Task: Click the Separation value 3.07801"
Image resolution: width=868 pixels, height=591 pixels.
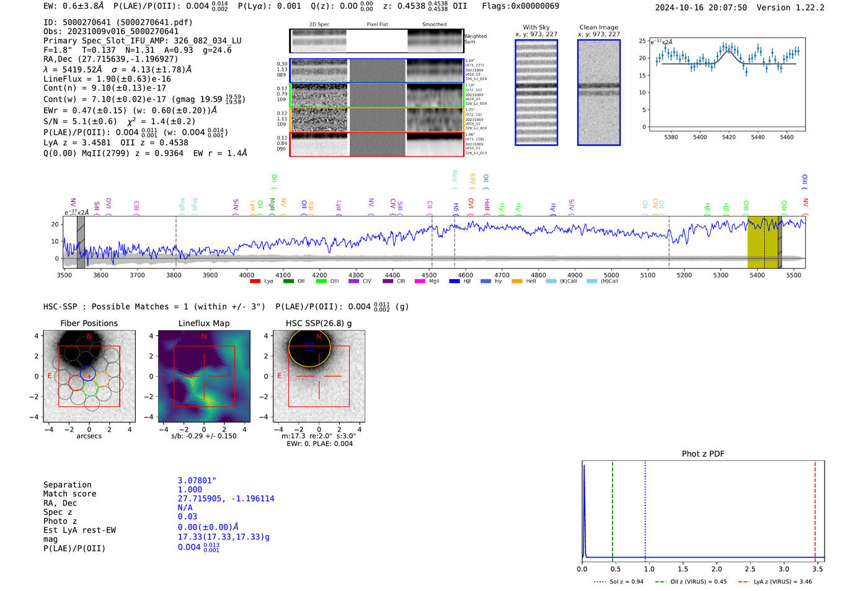Action: (197, 481)
